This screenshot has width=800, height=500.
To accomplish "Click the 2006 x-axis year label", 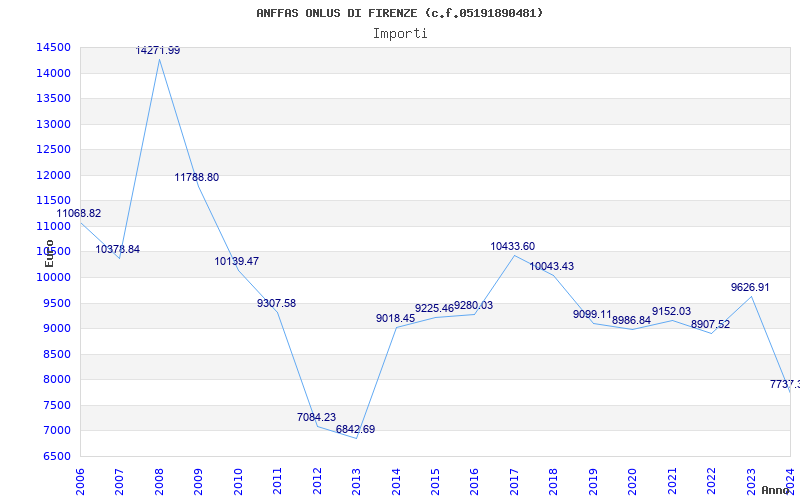I will [81, 481].
